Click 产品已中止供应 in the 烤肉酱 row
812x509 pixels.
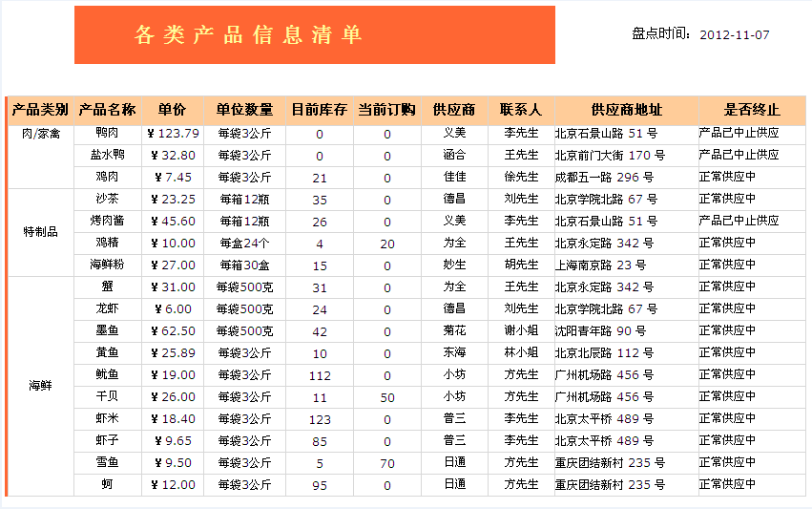click(739, 221)
